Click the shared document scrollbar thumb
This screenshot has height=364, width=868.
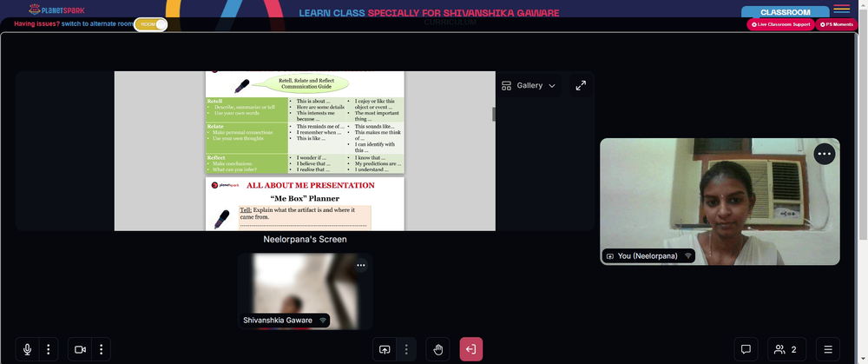coord(493,114)
